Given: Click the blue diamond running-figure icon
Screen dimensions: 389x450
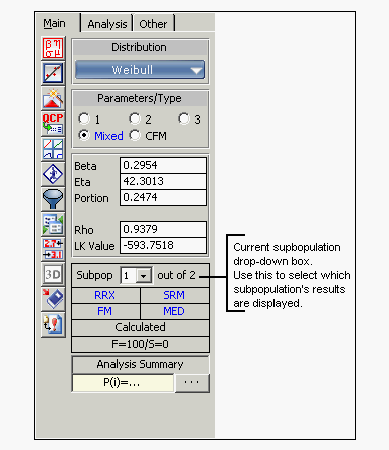Looking at the screenshot, I should click(53, 174).
